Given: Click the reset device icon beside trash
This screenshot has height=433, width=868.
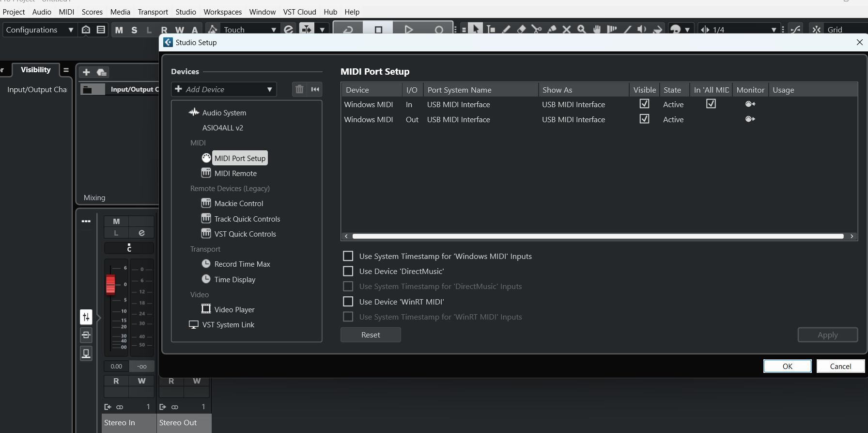Looking at the screenshot, I should [315, 89].
